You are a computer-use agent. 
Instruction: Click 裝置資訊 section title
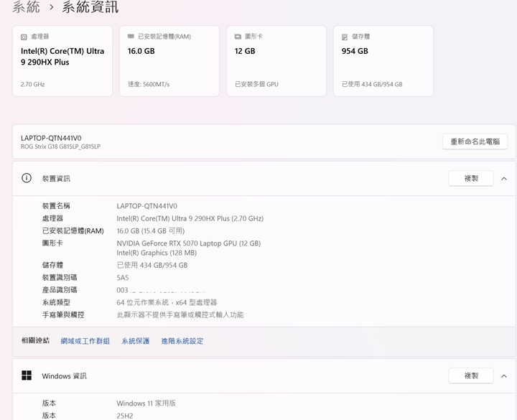[x=56, y=178]
